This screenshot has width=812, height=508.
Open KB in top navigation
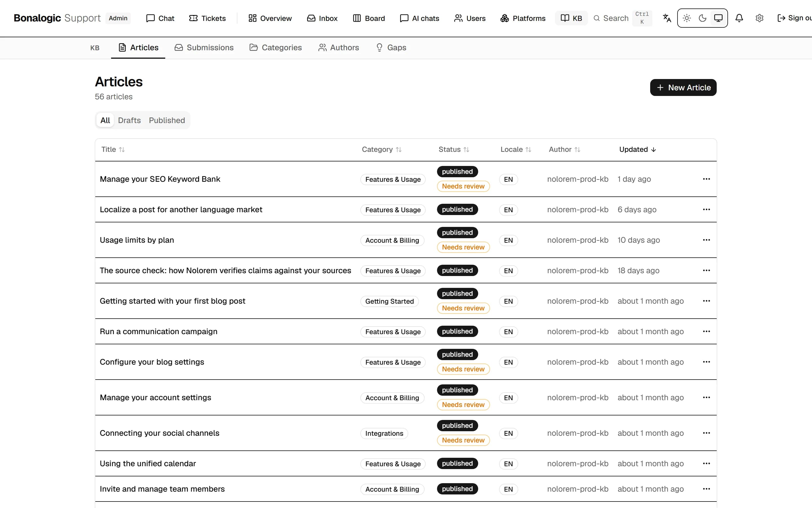(571, 18)
